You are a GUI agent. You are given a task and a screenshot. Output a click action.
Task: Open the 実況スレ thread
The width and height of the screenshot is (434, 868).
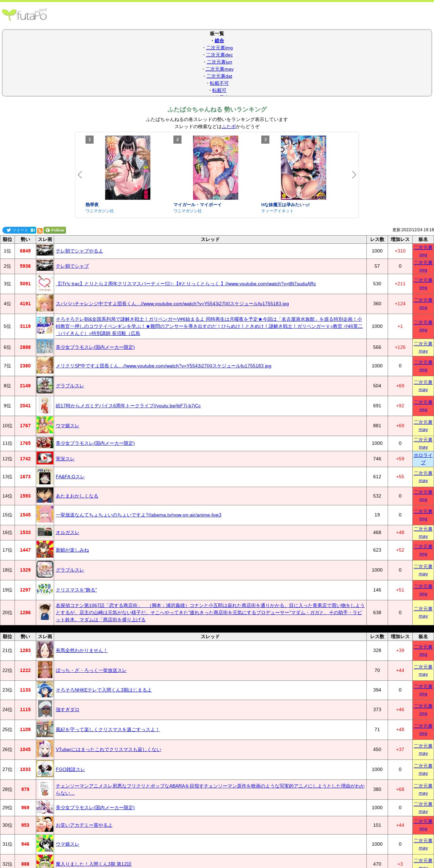(65, 459)
